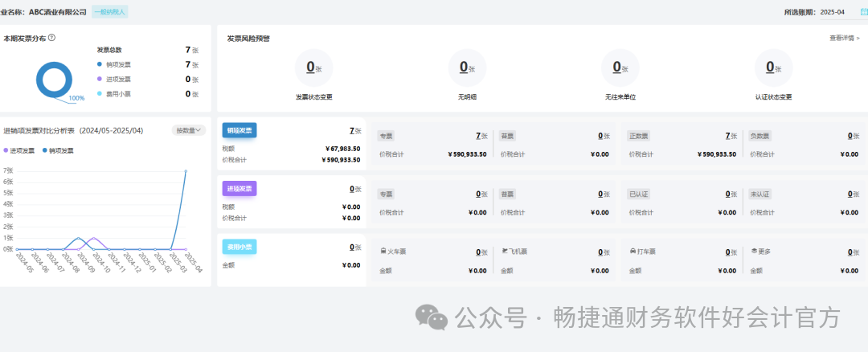This screenshot has height=352, width=868.
Task: Click the 0张 total in 进项发票 card
Action: [355, 189]
